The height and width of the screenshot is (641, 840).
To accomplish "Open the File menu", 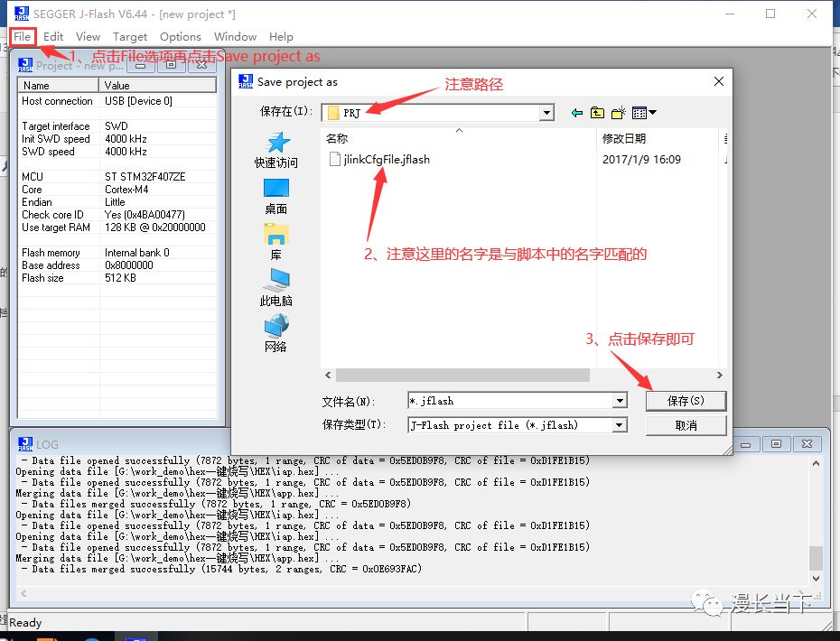I will click(22, 37).
